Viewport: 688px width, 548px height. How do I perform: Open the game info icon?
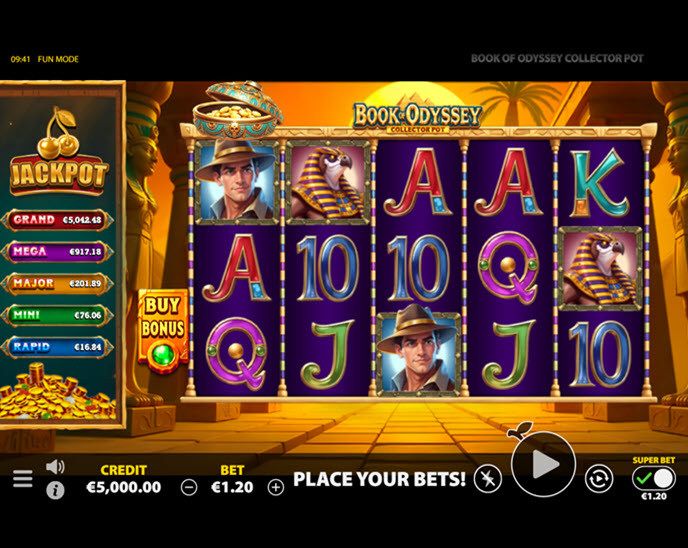[x=55, y=490]
